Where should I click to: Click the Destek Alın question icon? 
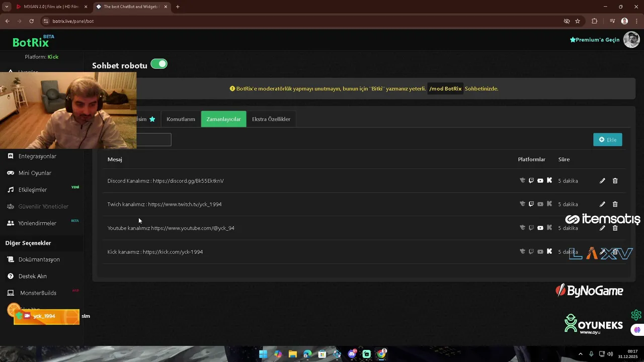(x=10, y=276)
